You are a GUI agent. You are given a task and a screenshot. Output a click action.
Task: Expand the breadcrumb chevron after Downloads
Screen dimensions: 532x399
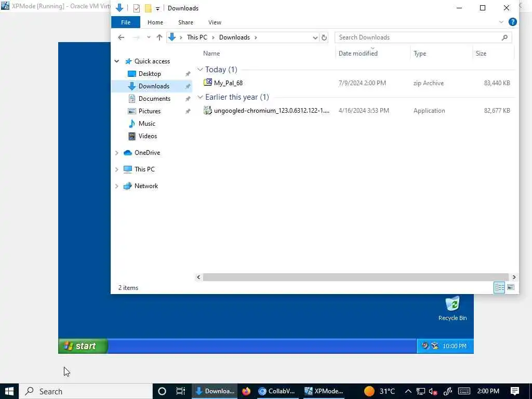pos(256,37)
